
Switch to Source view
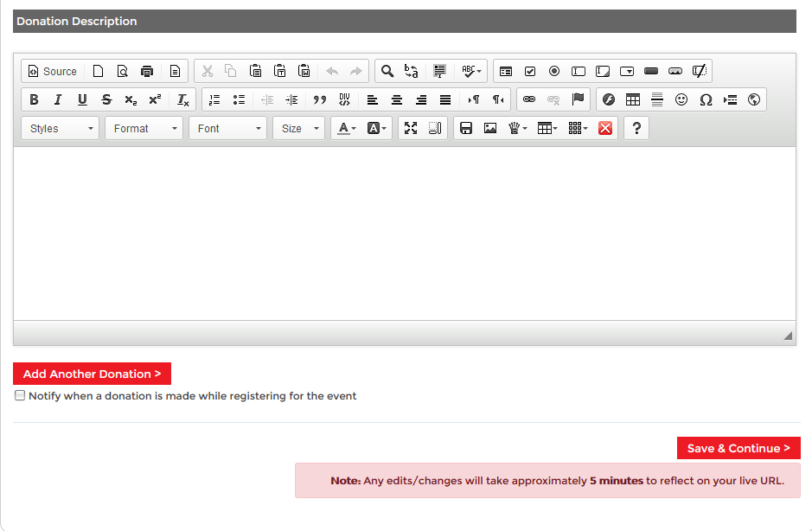pos(53,71)
